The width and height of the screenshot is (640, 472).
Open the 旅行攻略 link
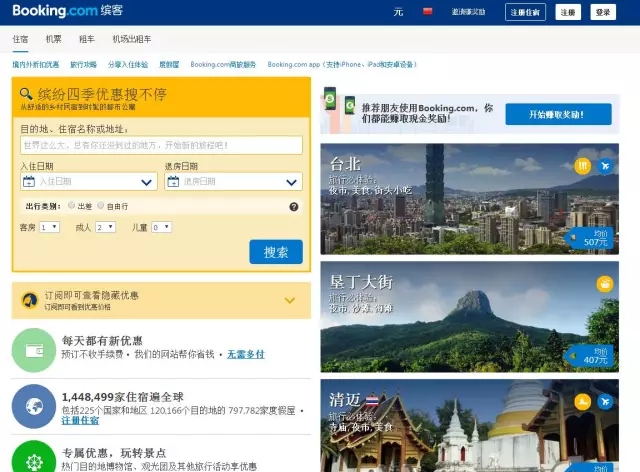tap(83, 65)
